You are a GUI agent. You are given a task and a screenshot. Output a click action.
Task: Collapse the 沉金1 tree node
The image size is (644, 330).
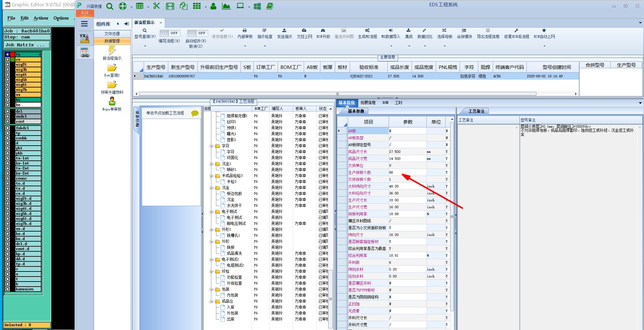point(211,164)
